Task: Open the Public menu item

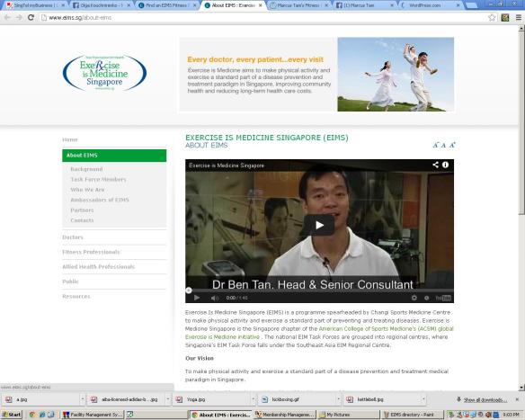Action: tap(70, 281)
